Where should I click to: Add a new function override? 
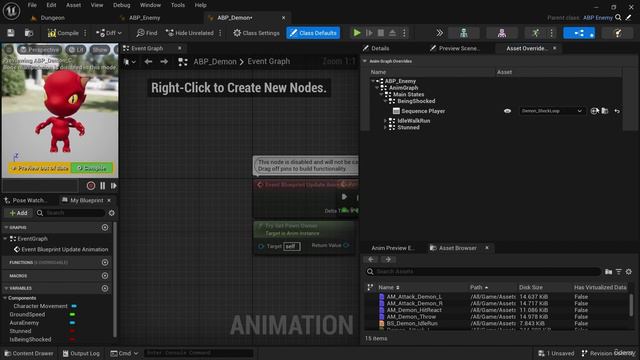[x=105, y=262]
